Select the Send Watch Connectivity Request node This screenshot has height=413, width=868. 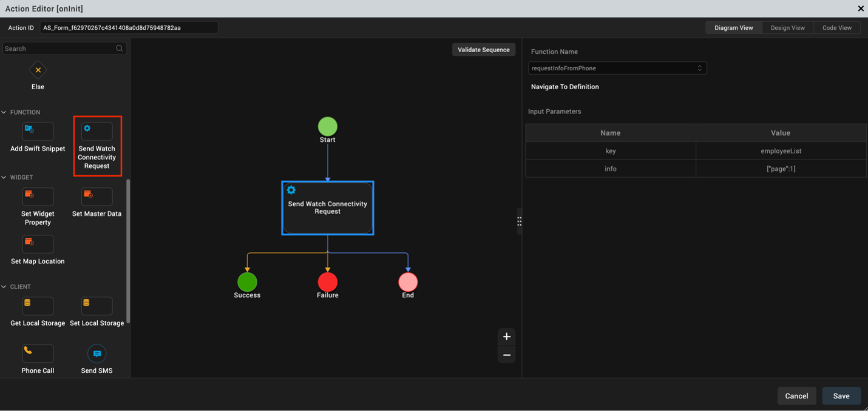coord(328,208)
